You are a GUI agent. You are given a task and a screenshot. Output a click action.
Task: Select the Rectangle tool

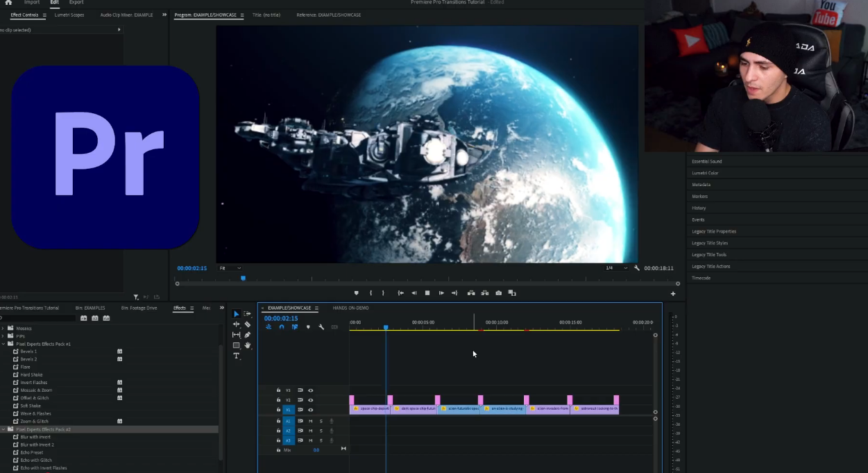pyautogui.click(x=236, y=345)
